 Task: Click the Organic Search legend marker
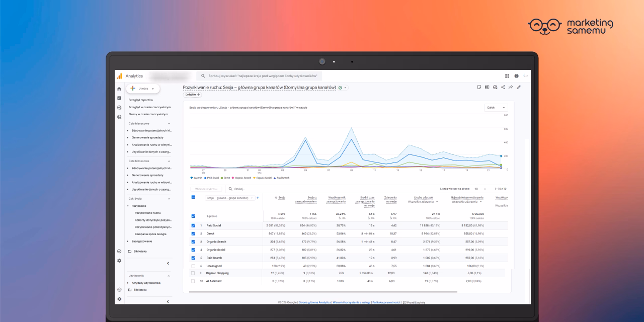(233, 178)
